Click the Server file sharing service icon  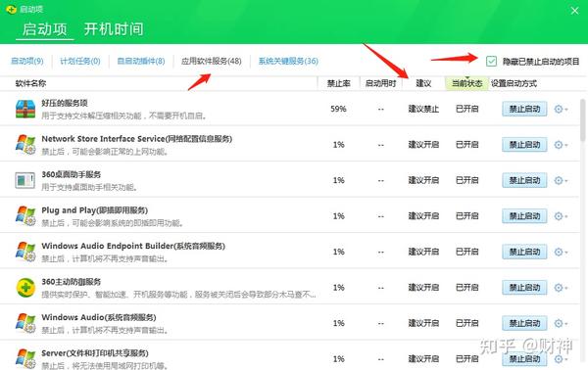tap(25, 359)
